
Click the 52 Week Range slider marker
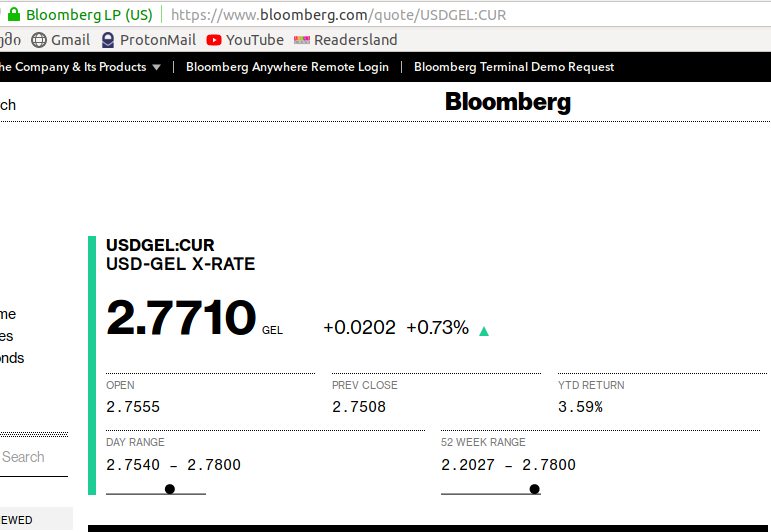click(535, 489)
